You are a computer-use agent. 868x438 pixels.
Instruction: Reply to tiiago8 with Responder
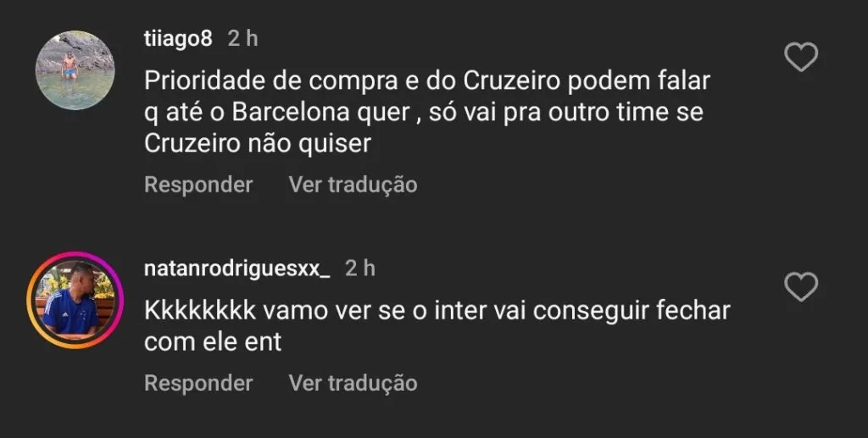coord(198,184)
